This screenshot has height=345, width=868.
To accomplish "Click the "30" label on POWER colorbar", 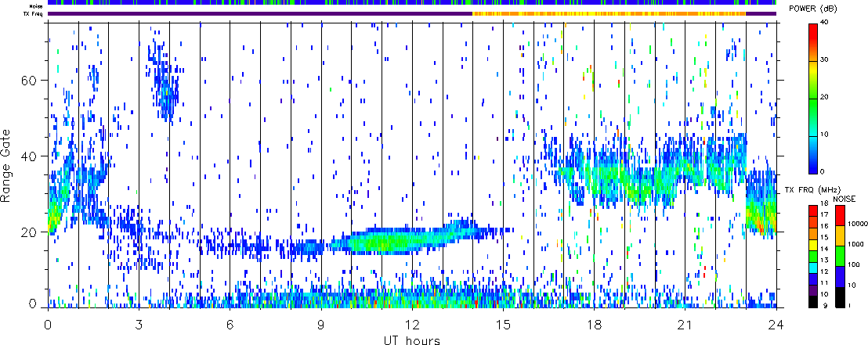I will coord(826,61).
